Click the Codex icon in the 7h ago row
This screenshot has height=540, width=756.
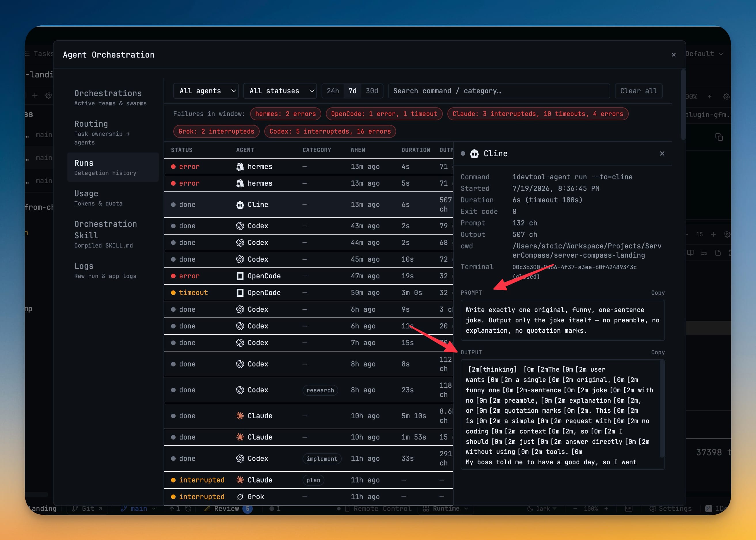[240, 343]
